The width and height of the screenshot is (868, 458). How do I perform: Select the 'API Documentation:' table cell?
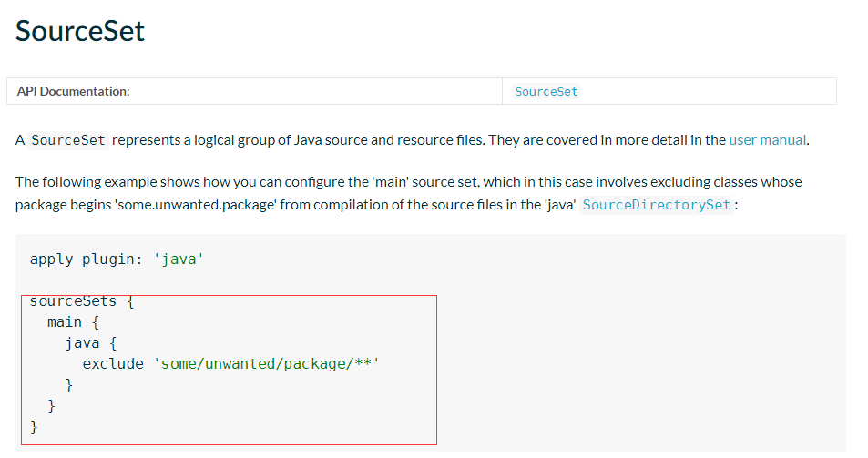[x=74, y=91]
